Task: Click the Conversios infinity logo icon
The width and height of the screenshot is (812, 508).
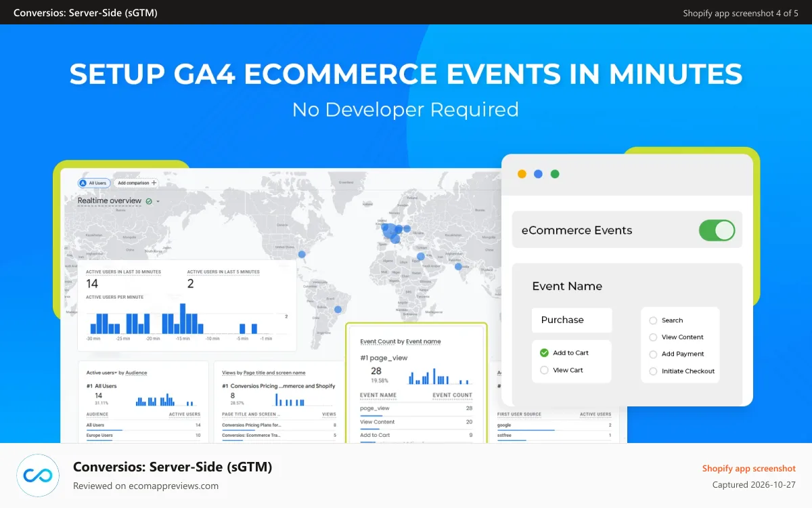Action: click(x=38, y=475)
